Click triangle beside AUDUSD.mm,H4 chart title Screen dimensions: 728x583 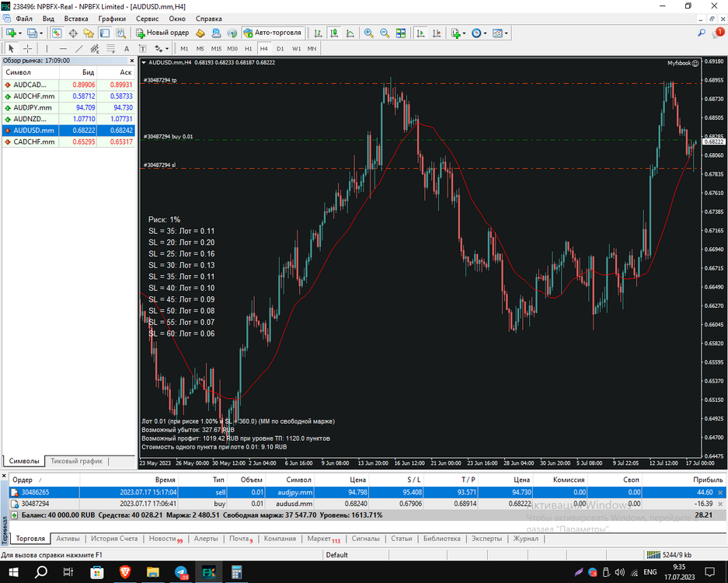(x=144, y=62)
